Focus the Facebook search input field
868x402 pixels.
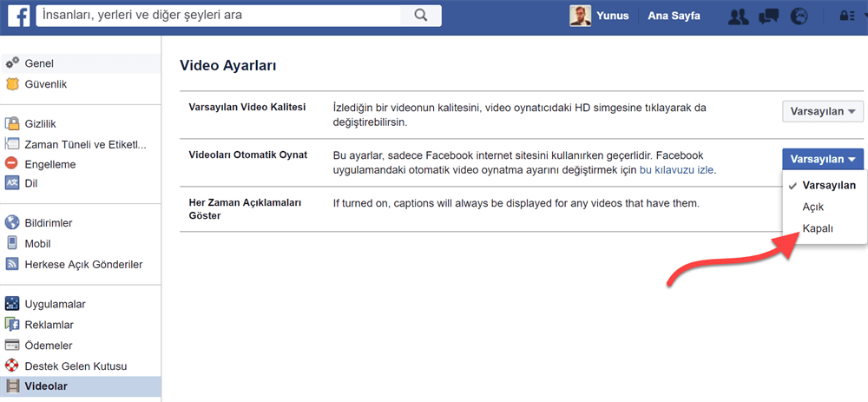pyautogui.click(x=220, y=16)
